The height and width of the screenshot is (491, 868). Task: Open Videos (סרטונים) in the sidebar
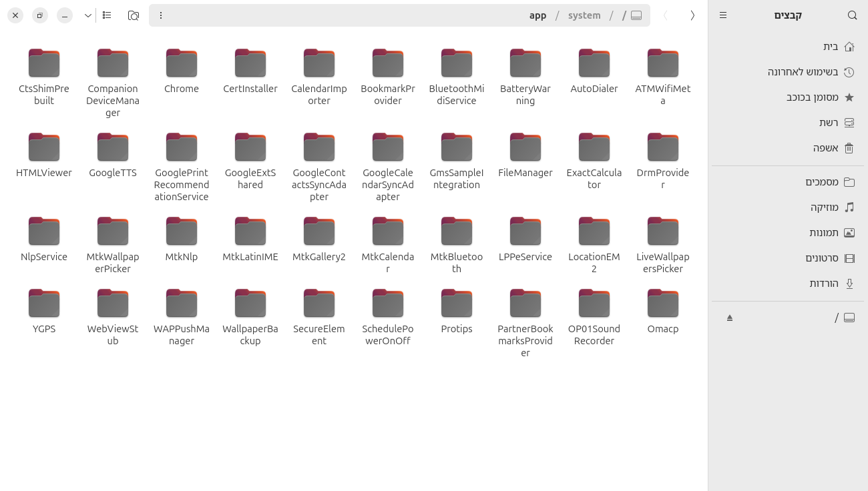[x=788, y=258]
